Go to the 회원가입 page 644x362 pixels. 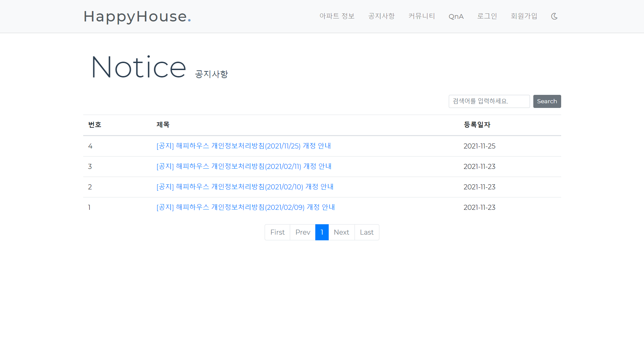[524, 16]
